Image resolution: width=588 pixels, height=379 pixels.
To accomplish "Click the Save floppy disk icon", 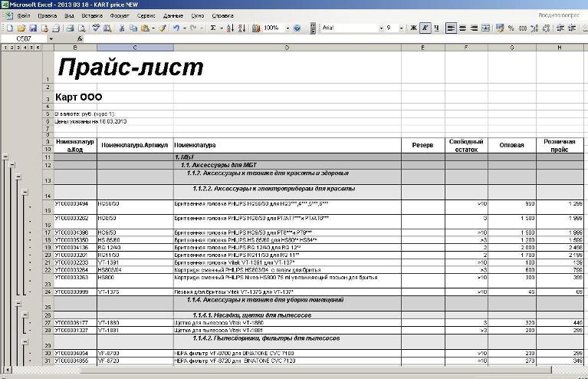I will pos(33,28).
